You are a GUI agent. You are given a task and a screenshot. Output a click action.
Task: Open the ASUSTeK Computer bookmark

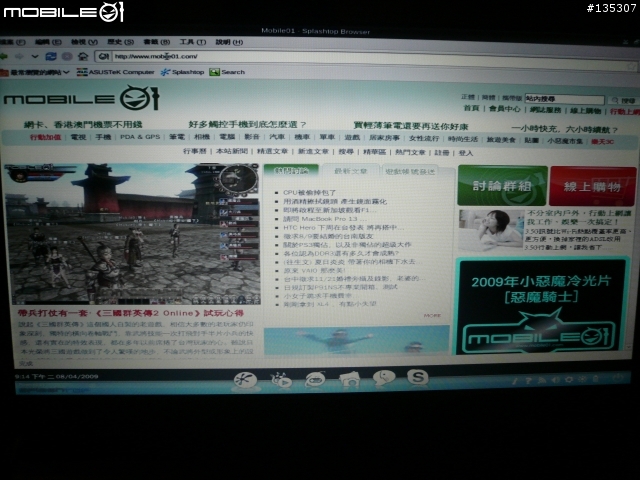point(116,72)
